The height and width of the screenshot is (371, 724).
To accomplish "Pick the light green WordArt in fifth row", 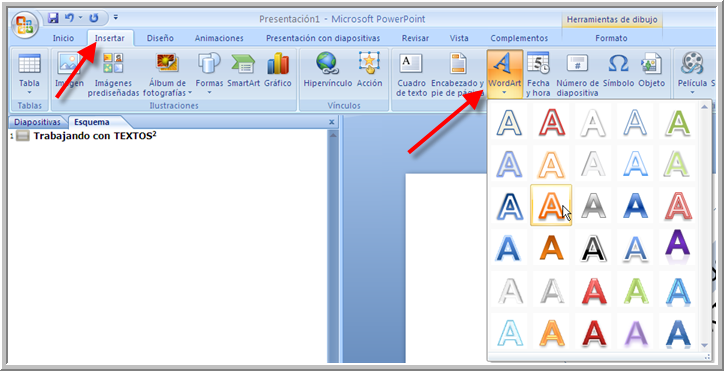I will click(635, 290).
